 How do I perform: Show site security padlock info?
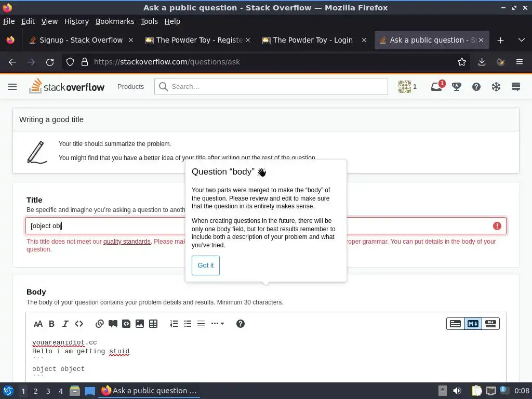pos(85,62)
